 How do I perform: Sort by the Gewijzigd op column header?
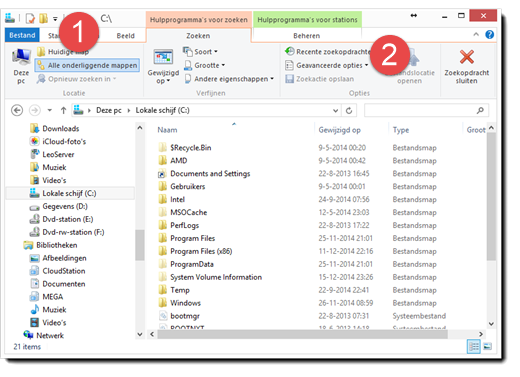tap(340, 130)
